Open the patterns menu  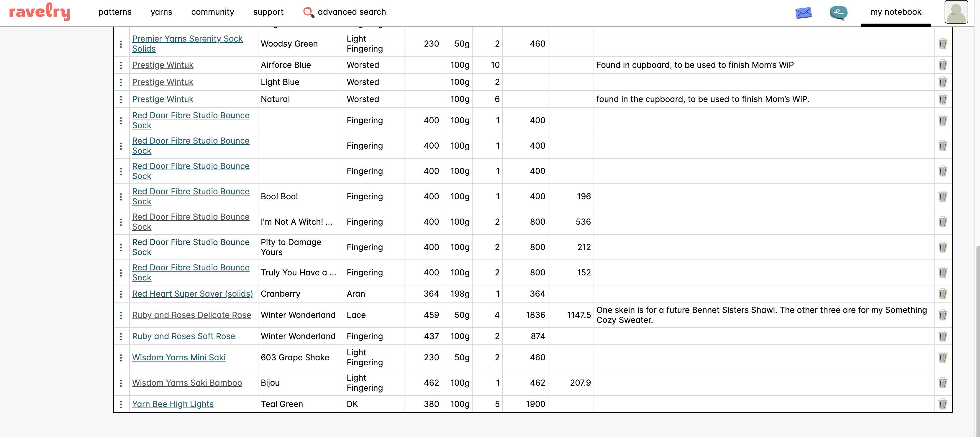click(115, 12)
